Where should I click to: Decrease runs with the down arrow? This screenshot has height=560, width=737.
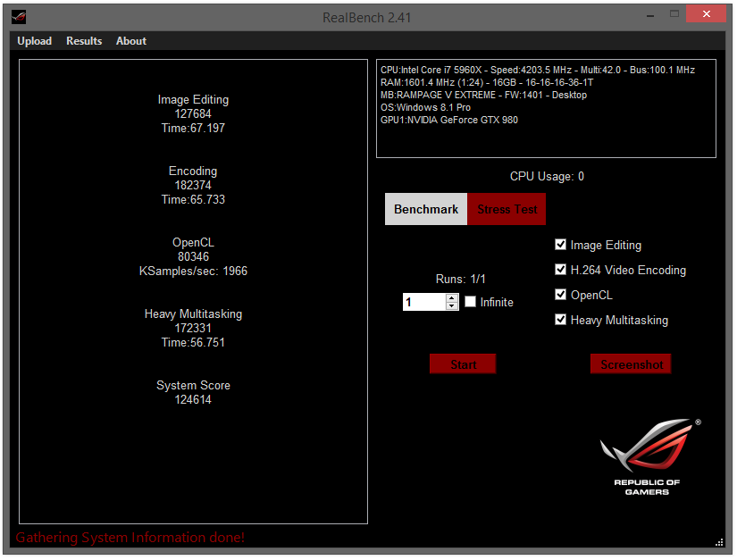[452, 305]
